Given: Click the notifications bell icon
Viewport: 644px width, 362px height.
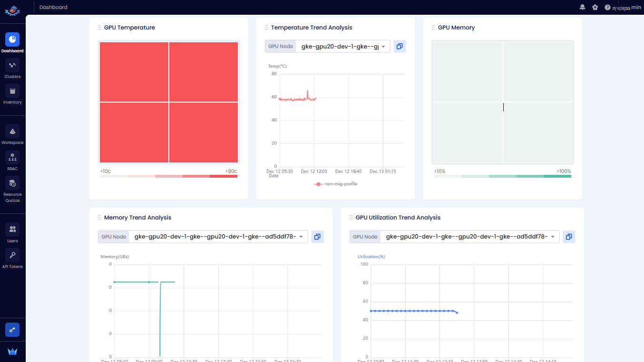Looking at the screenshot, I should coord(582,7).
